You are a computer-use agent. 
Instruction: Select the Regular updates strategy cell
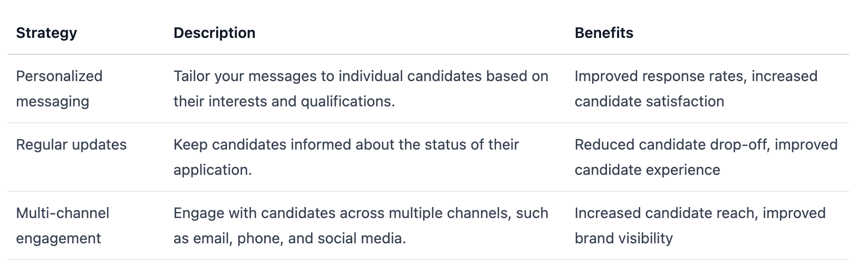71,145
